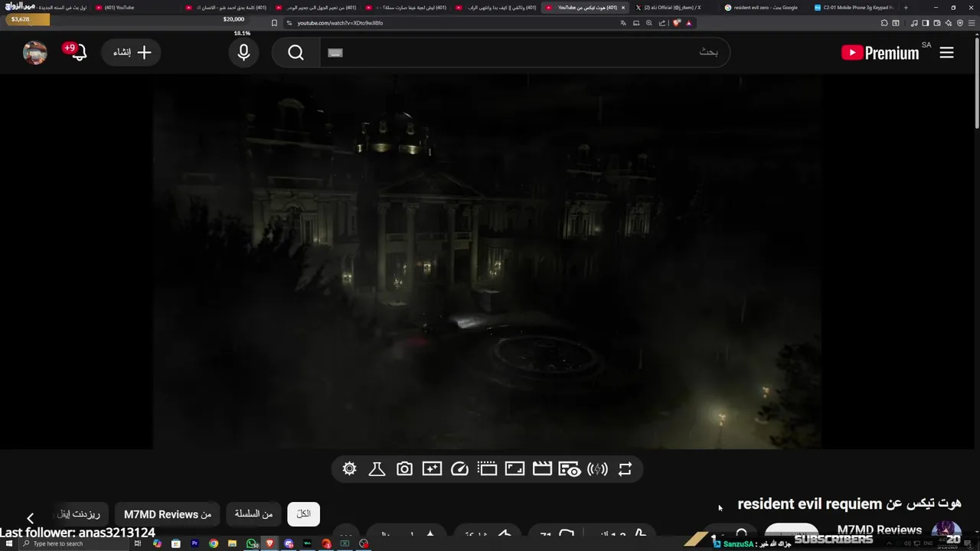Click the video player area

pyautogui.click(x=487, y=262)
